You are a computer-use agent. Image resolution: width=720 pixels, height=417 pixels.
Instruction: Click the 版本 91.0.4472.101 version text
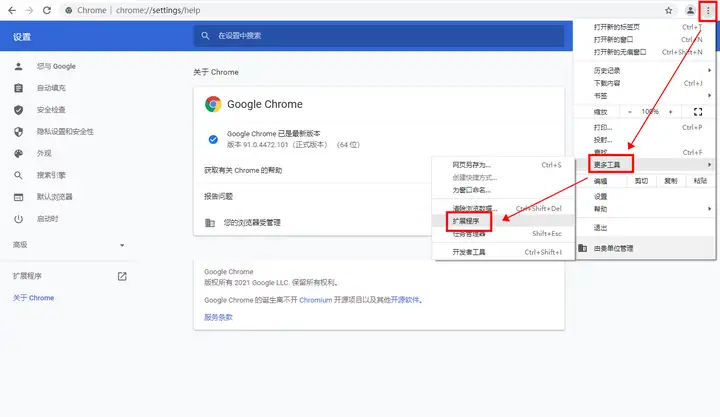[x=293, y=145]
